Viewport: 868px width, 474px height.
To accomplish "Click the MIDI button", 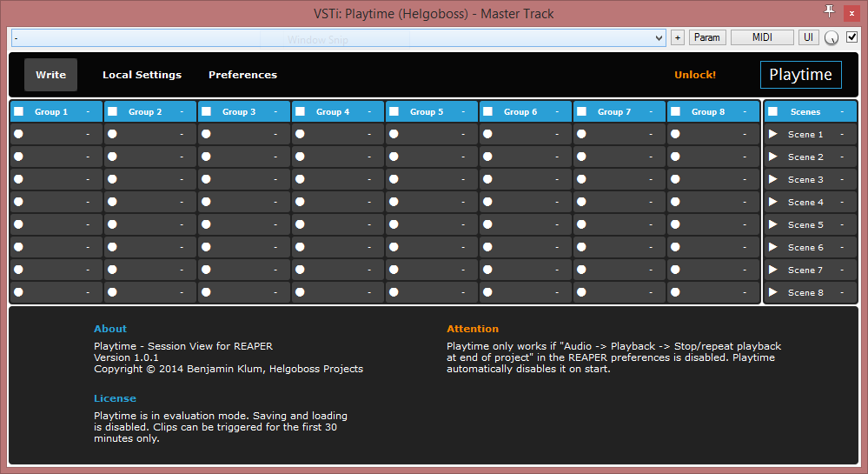I will tap(762, 37).
